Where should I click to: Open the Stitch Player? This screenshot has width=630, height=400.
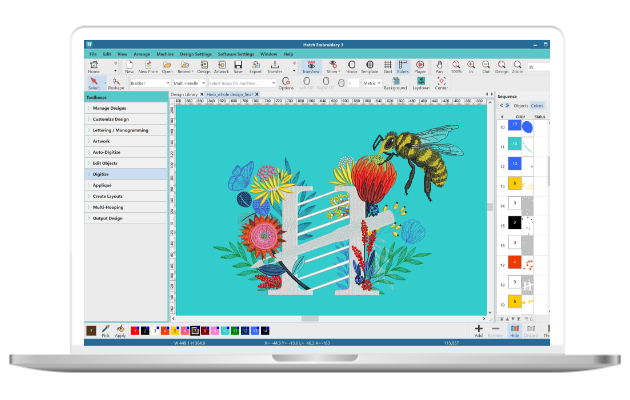click(419, 68)
